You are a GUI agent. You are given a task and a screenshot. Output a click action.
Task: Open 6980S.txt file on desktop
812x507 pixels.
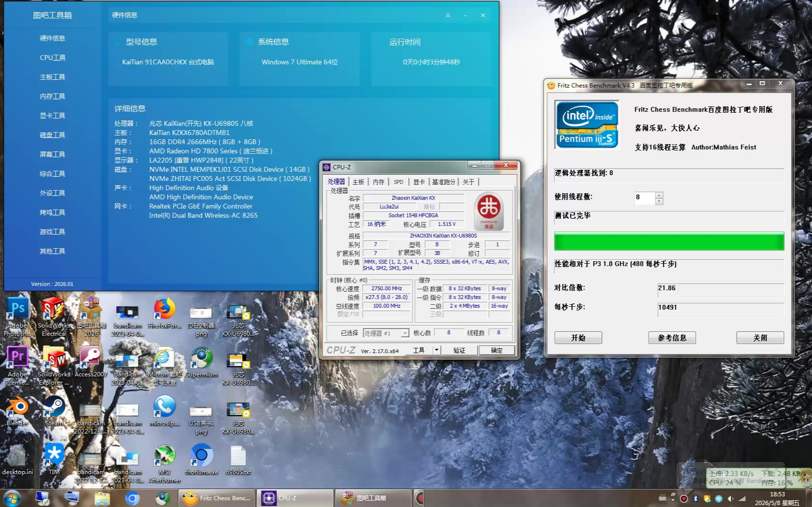coord(238,460)
